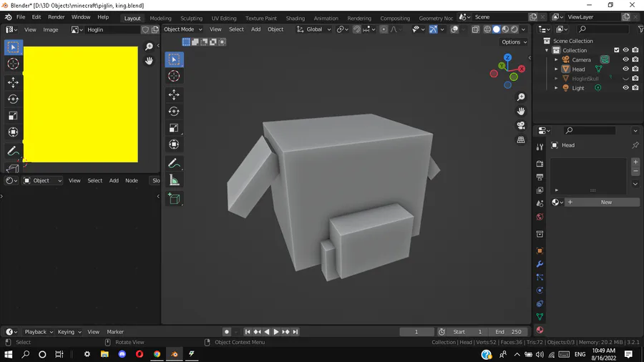This screenshot has height=362, width=644.
Task: Click the End frame field
Action: coord(507,332)
